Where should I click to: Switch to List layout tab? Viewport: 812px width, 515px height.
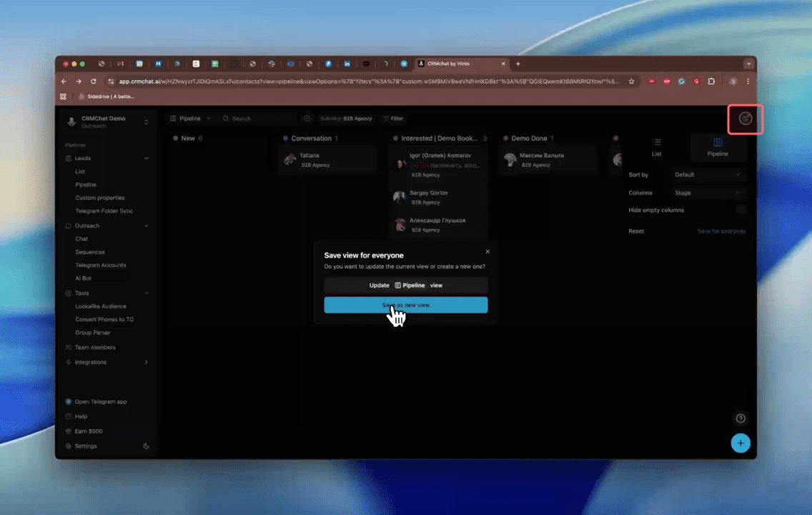656,147
